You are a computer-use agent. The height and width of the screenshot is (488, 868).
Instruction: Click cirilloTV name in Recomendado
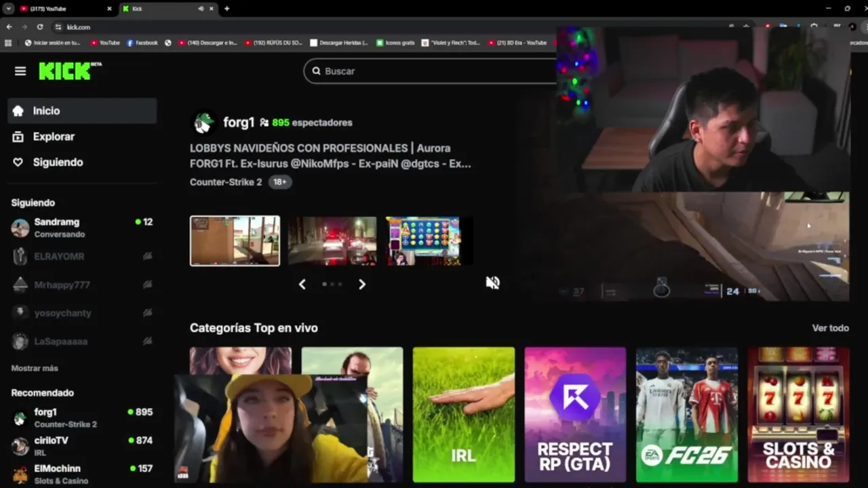[52, 441]
